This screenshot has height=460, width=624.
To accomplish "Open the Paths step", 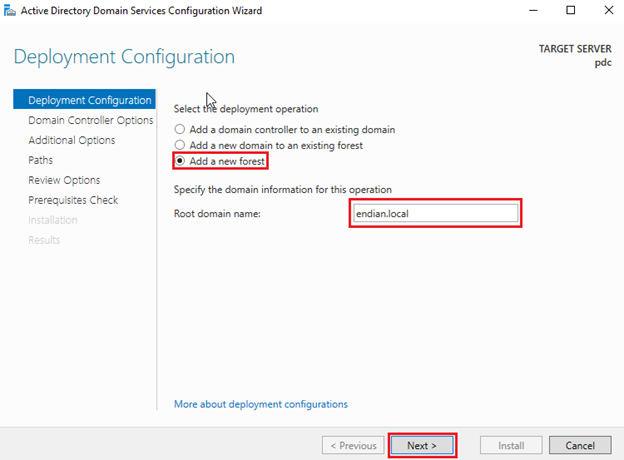I will (41, 160).
